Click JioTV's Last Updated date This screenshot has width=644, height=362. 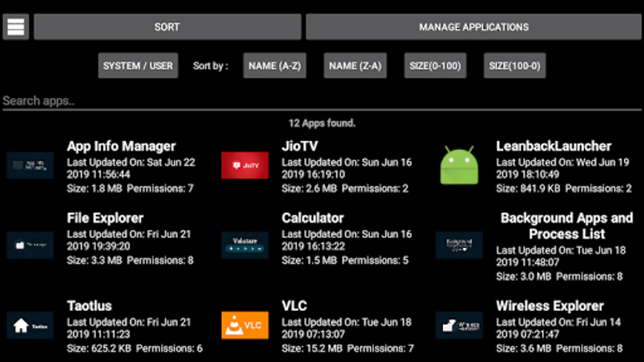pyautogui.click(x=347, y=168)
